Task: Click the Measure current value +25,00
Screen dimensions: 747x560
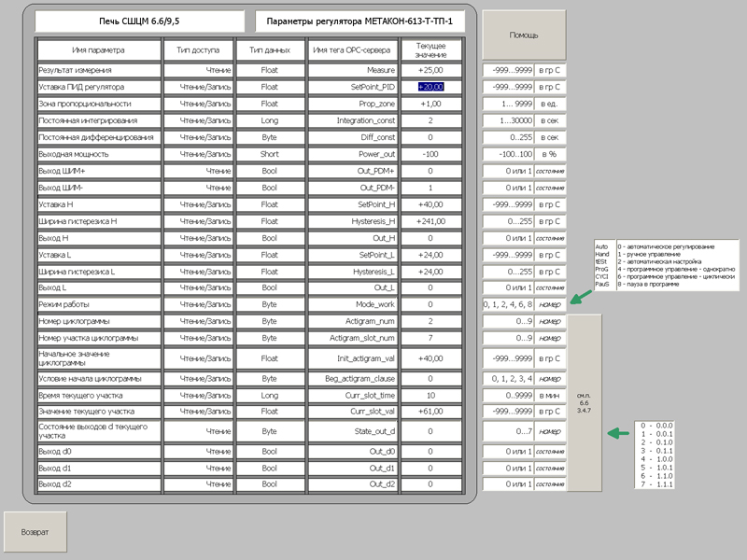Action: [431, 70]
